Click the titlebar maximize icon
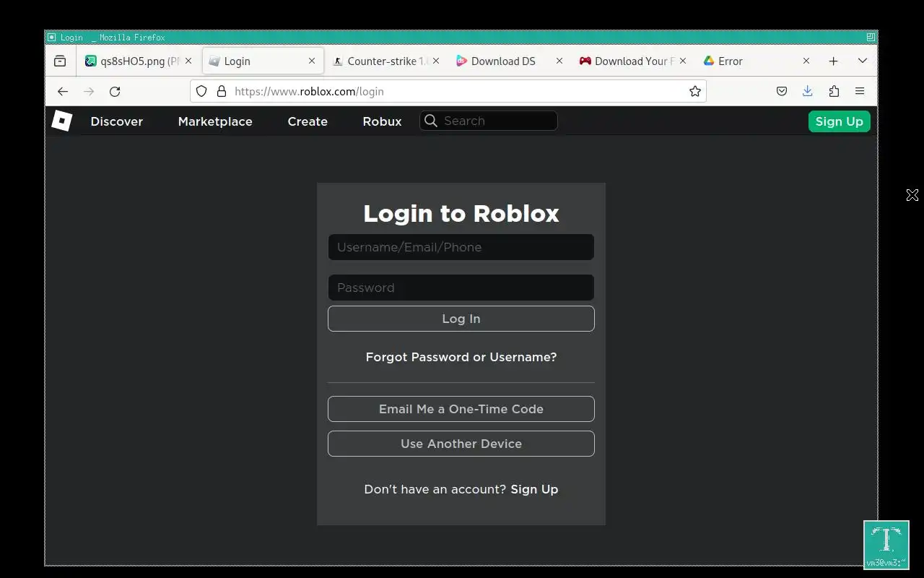This screenshot has height=578, width=924. [x=871, y=37]
